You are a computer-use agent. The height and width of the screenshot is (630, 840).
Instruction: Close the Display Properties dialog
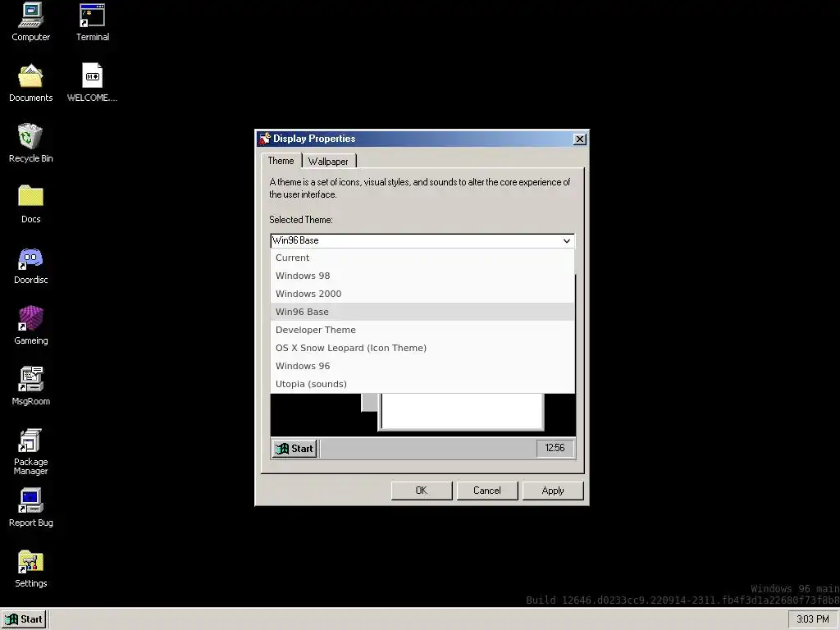(x=580, y=139)
